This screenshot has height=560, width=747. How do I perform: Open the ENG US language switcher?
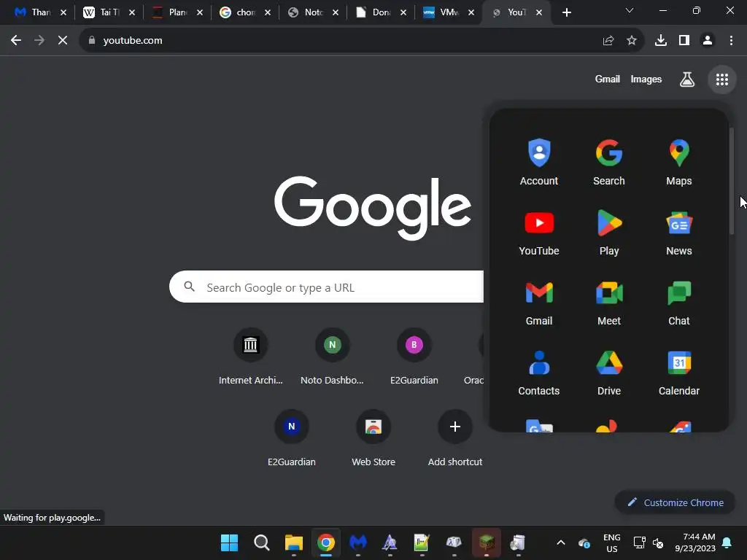(x=612, y=542)
